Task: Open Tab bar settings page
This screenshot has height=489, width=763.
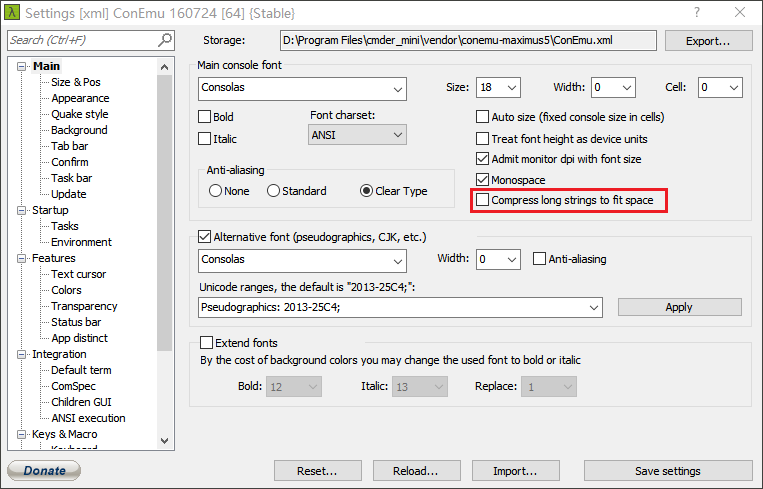Action: (x=70, y=146)
